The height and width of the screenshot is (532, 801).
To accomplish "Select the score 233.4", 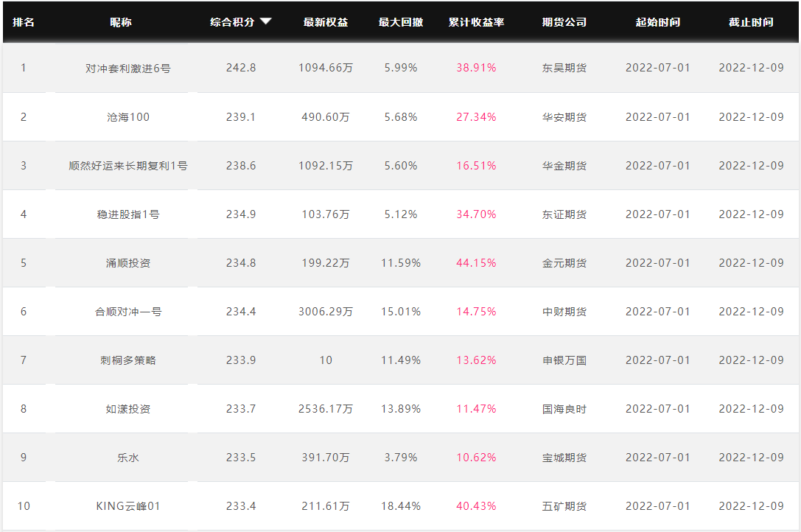I will (241, 506).
